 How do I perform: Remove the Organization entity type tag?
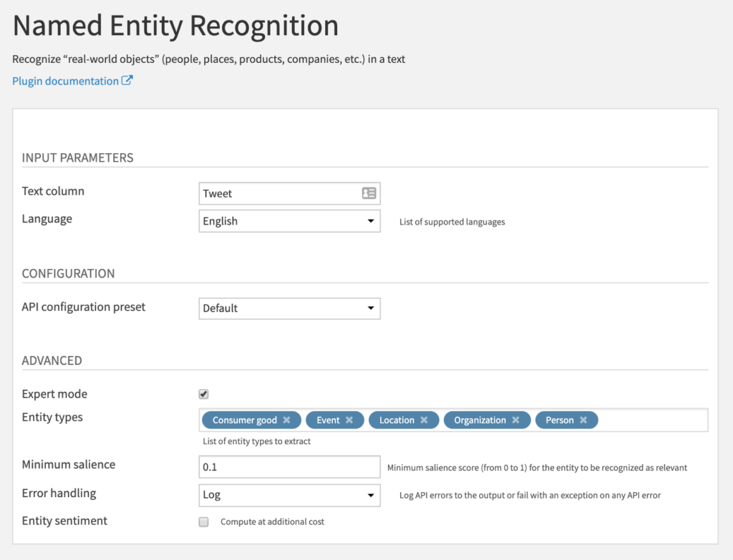coord(515,420)
